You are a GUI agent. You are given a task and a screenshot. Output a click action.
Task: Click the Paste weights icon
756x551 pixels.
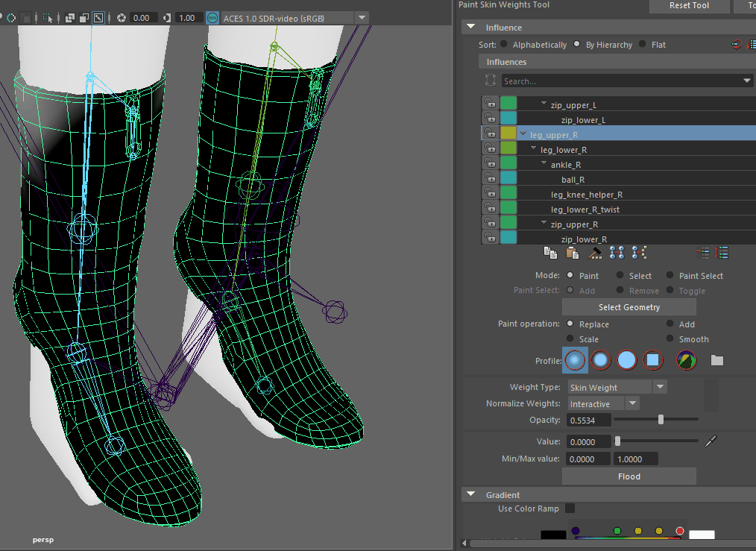click(x=572, y=253)
